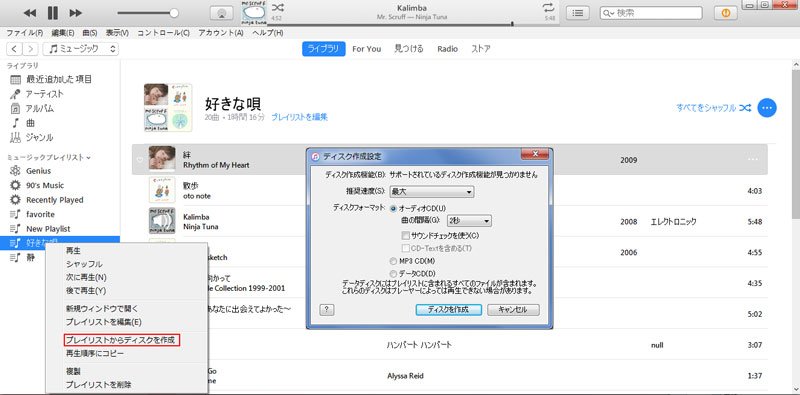Go forward with the right arrow
This screenshot has width=800, height=395.
(31, 49)
